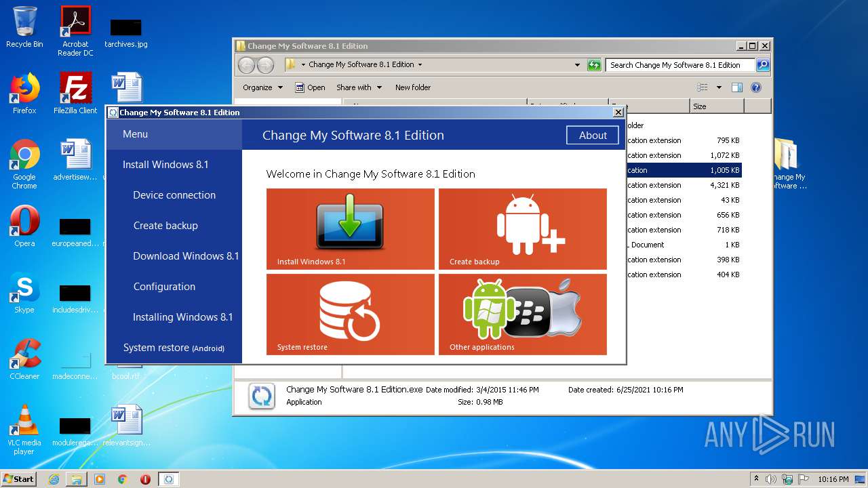
Task: Click the Explorer refresh address icon
Action: 594,65
